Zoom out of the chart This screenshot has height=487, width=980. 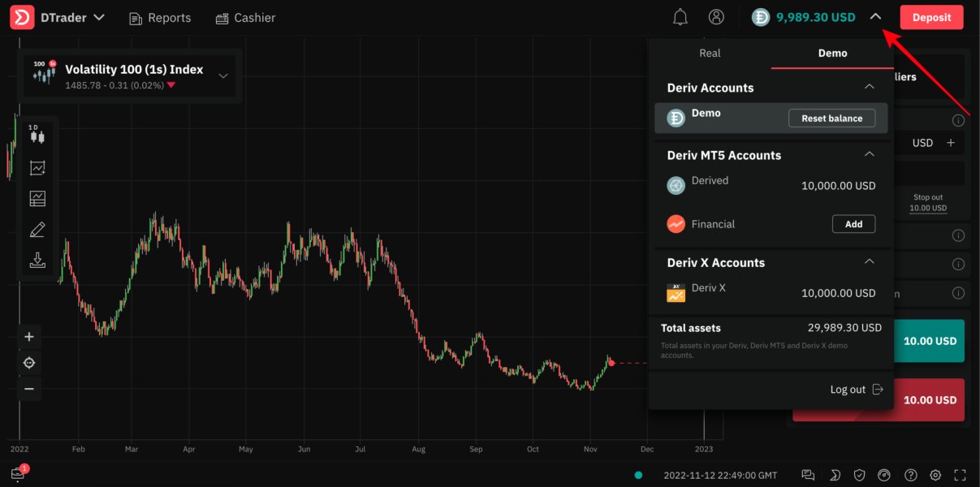point(29,389)
